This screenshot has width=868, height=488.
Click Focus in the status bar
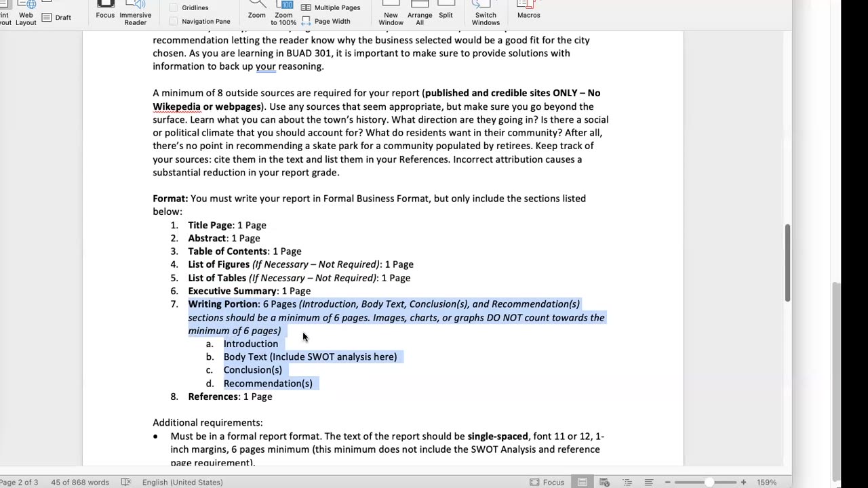[547, 482]
